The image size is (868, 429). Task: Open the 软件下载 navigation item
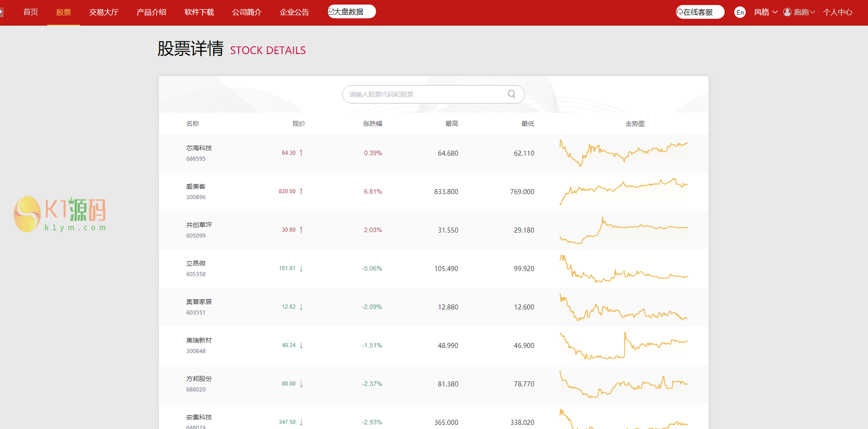pyautogui.click(x=199, y=12)
